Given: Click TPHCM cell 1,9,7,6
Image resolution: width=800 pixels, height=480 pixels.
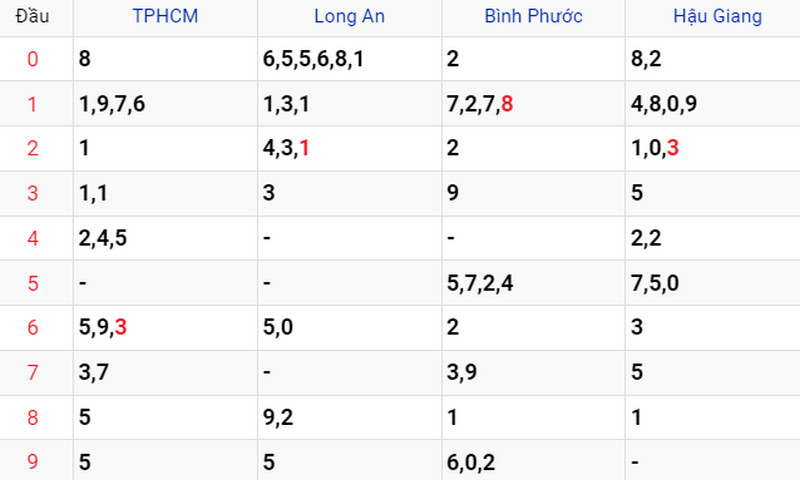Looking at the screenshot, I should tap(112, 104).
